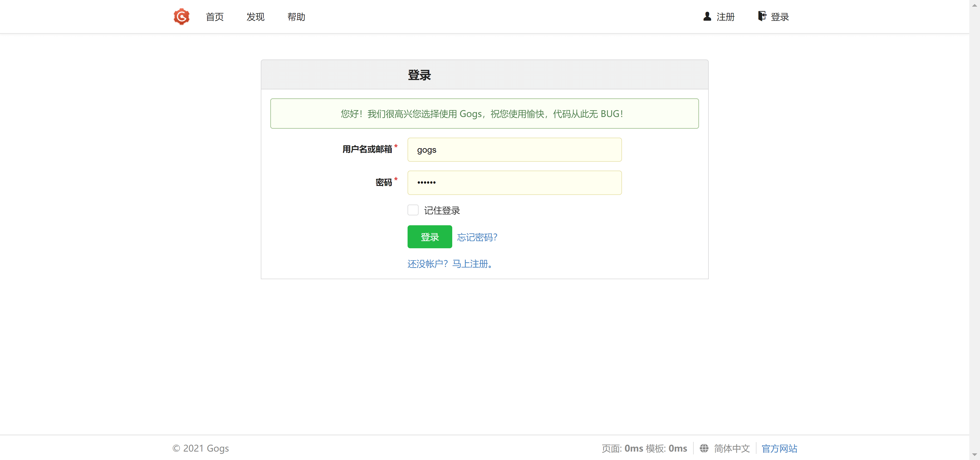Toggle the 记住登录 checkbox

pyautogui.click(x=413, y=210)
